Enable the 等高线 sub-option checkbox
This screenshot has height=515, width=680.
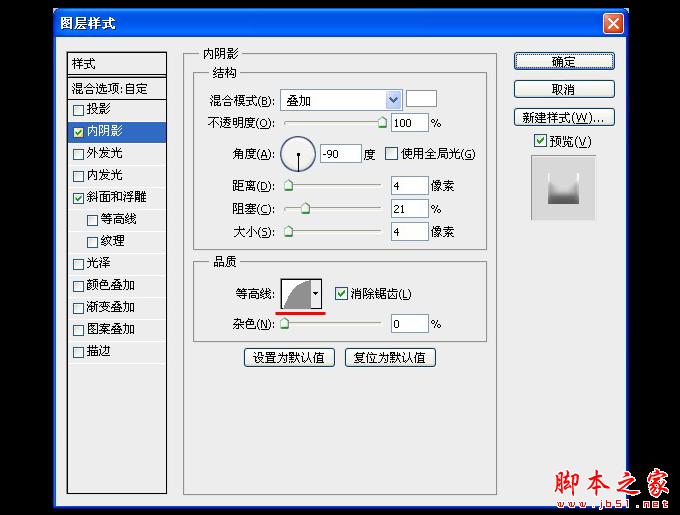point(92,221)
